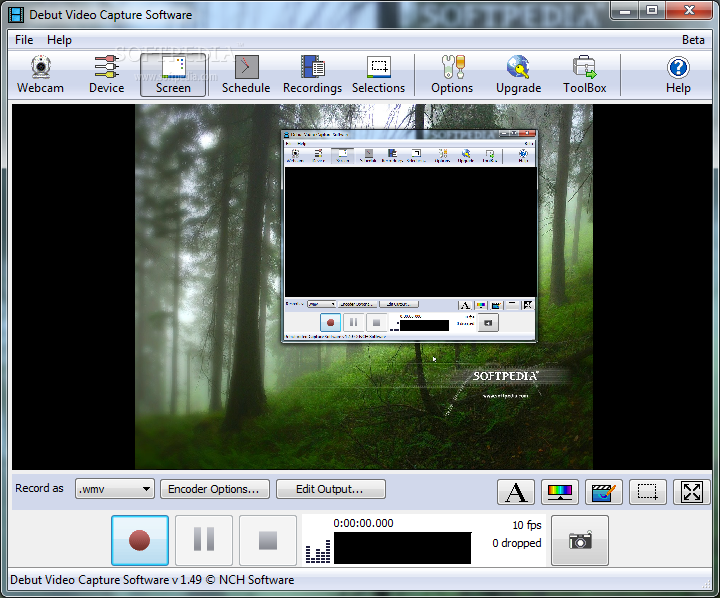The height and width of the screenshot is (598, 720).
Task: Click the status bar version text
Action: (x=152, y=580)
